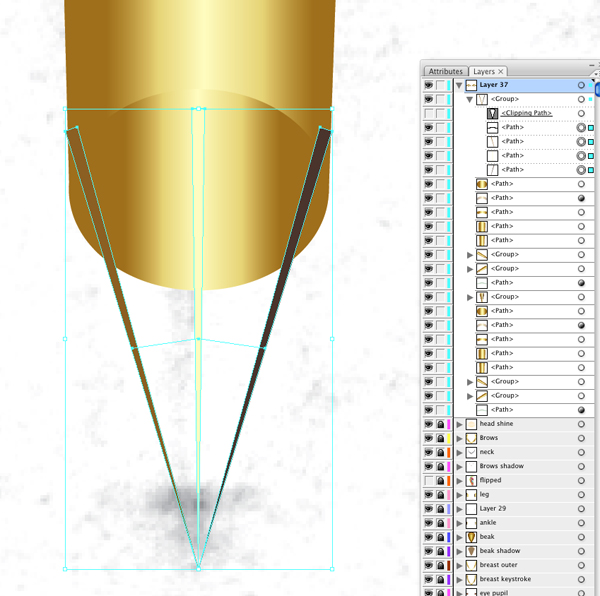The image size is (600, 596).
Task: Target the flipped layer using its circle icon
Action: pyautogui.click(x=581, y=480)
